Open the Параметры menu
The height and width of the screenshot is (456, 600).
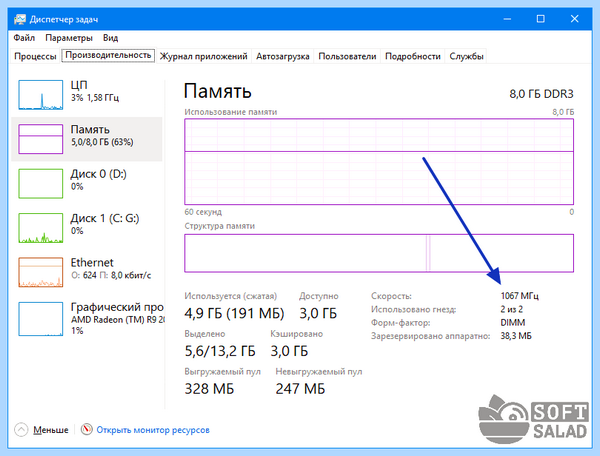tap(69, 38)
